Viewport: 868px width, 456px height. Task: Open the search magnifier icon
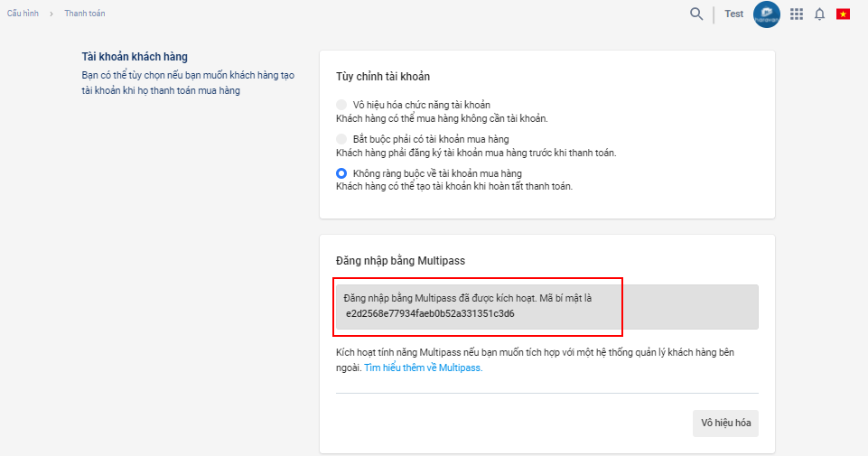tap(696, 14)
